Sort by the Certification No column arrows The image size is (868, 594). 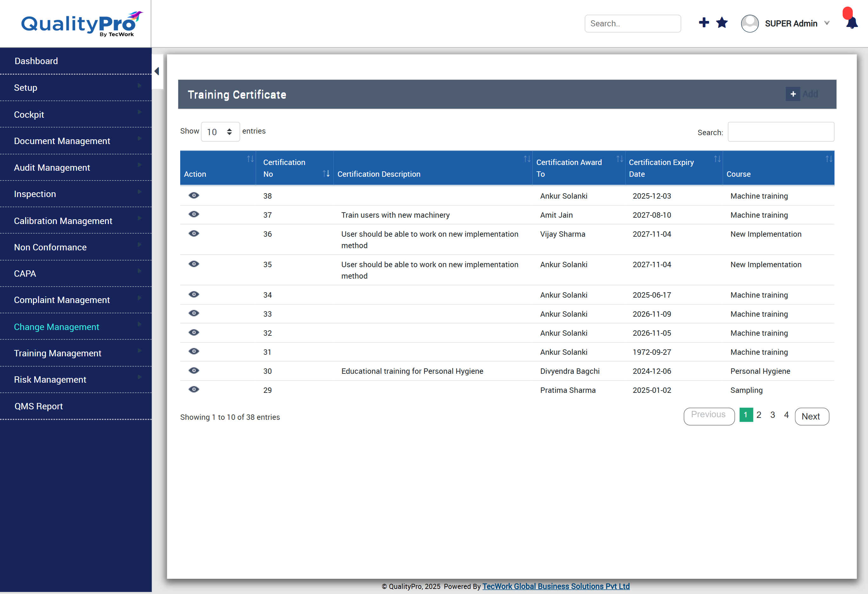click(326, 173)
